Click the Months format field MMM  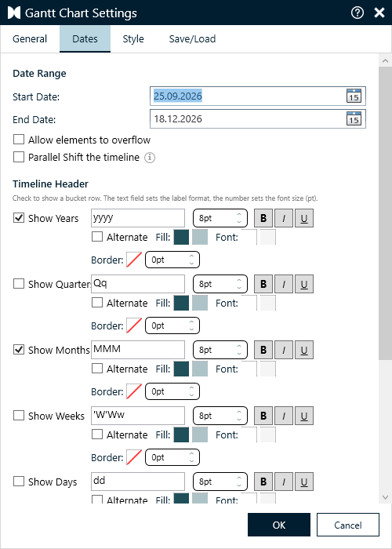coord(138,350)
